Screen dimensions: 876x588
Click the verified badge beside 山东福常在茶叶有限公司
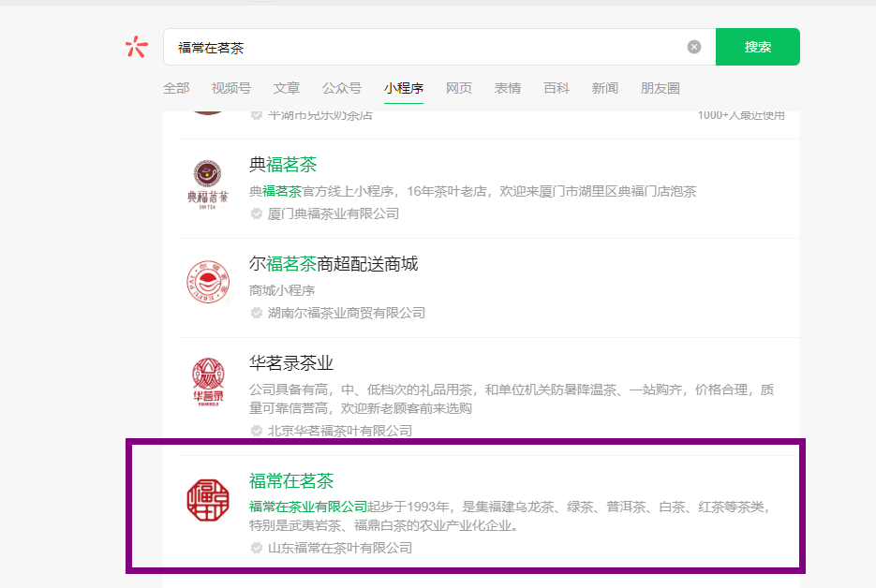click(x=257, y=548)
